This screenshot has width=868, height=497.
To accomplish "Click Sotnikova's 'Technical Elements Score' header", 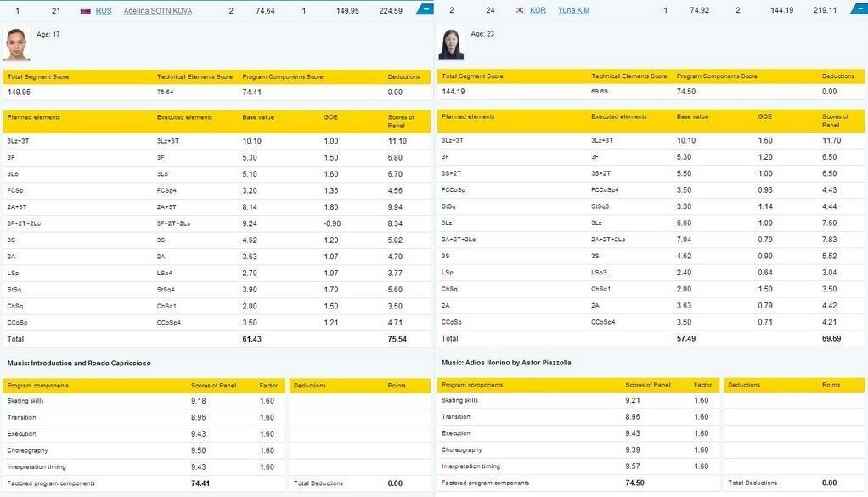I will pyautogui.click(x=194, y=77).
